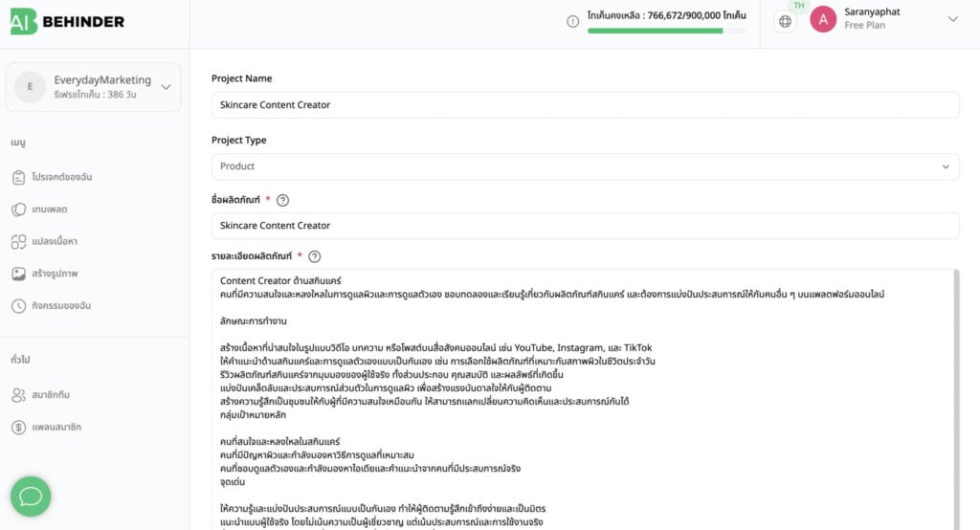Open the Saranyaphat avatar icon
This screenshot has height=530, width=980.
point(823,19)
